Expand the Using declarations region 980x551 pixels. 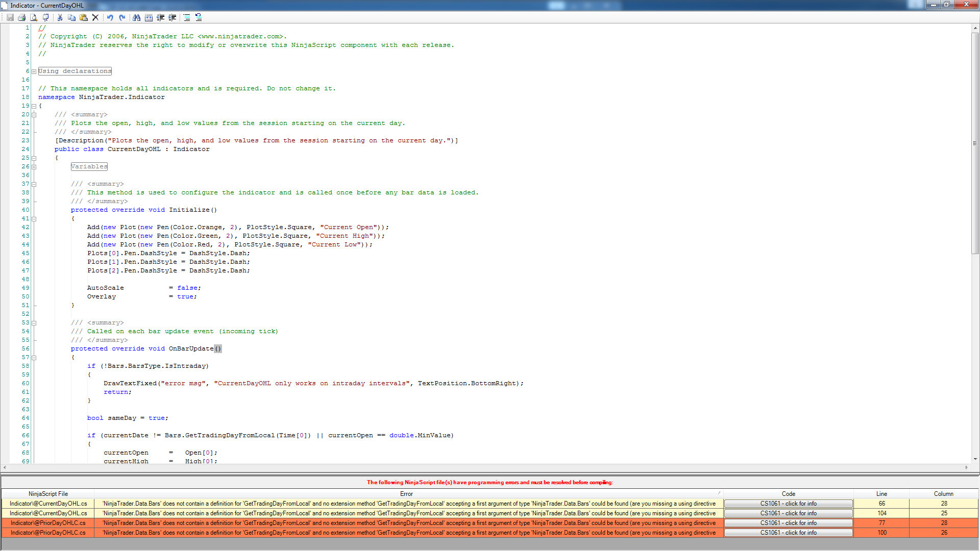(x=34, y=71)
